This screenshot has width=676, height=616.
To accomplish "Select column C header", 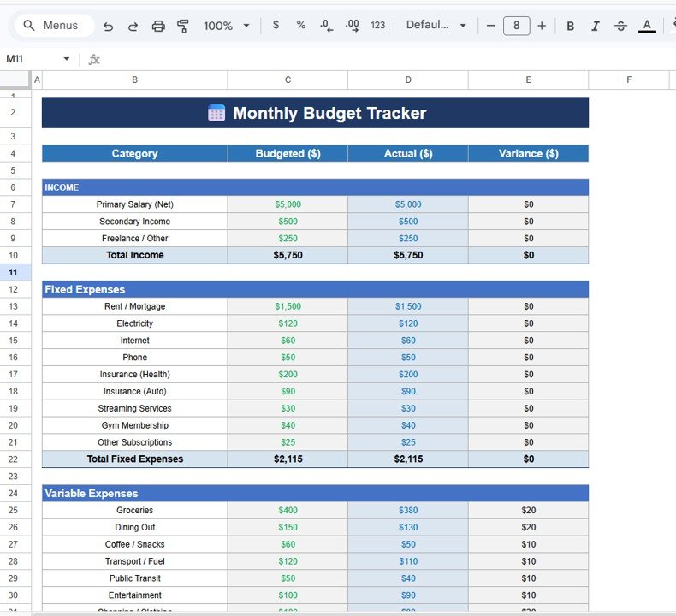I will (288, 80).
